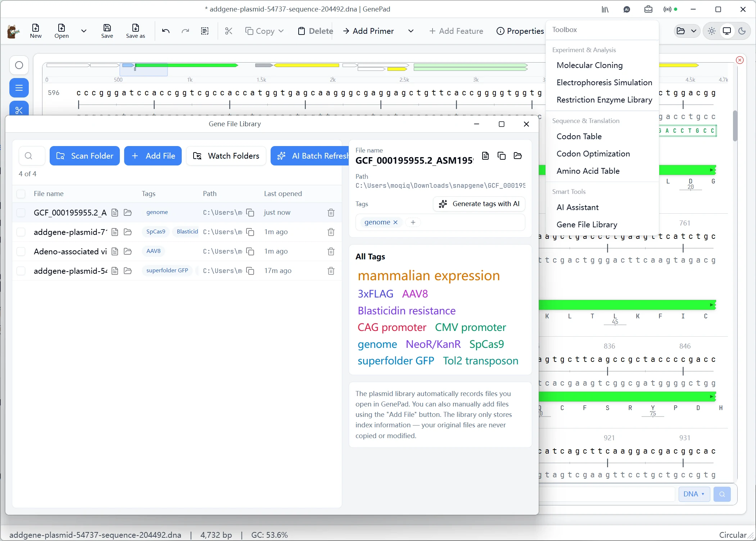The image size is (756, 541).
Task: Open the library search field
Action: point(32,156)
